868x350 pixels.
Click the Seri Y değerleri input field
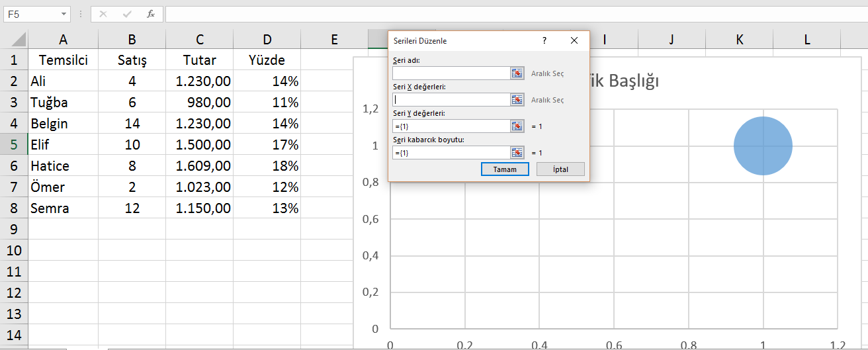[450, 126]
